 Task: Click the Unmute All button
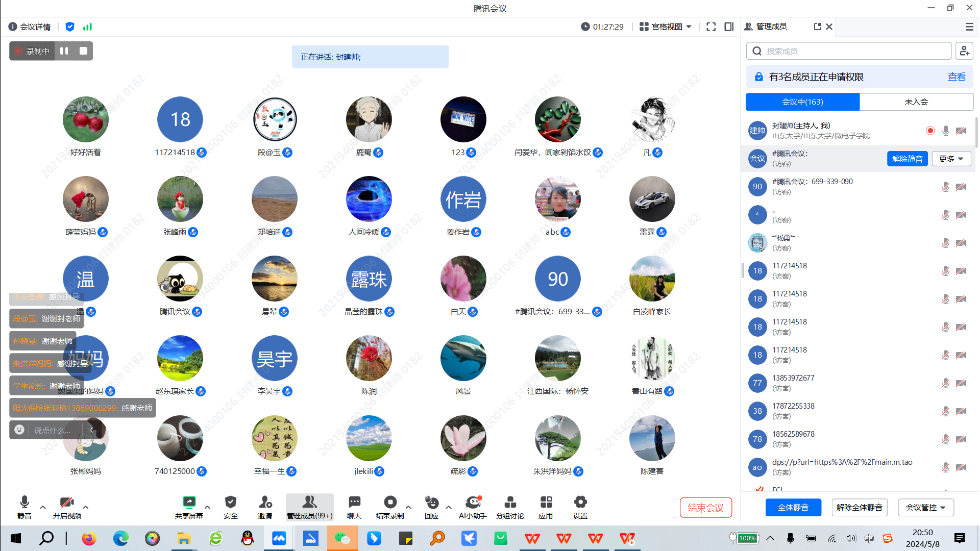coord(860,508)
